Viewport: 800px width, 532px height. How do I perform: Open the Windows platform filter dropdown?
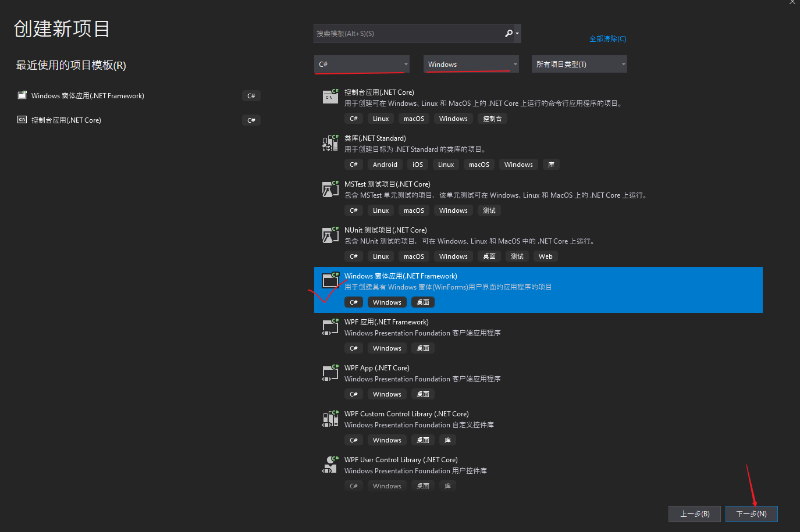pos(471,64)
